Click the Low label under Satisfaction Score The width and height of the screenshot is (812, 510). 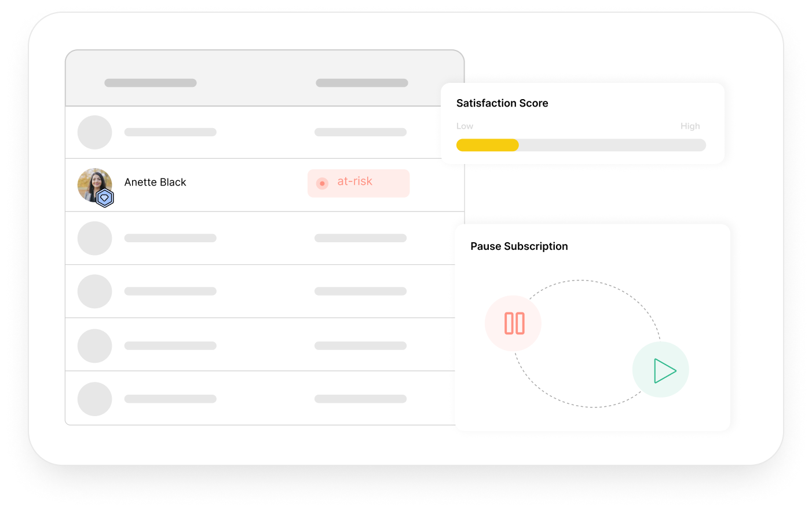click(x=464, y=126)
